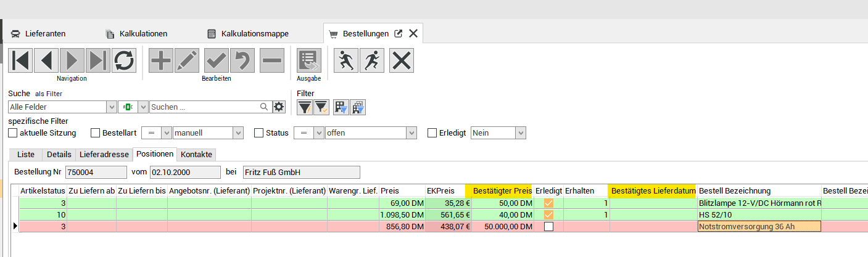Open the Ausgabe output icon

tap(309, 61)
